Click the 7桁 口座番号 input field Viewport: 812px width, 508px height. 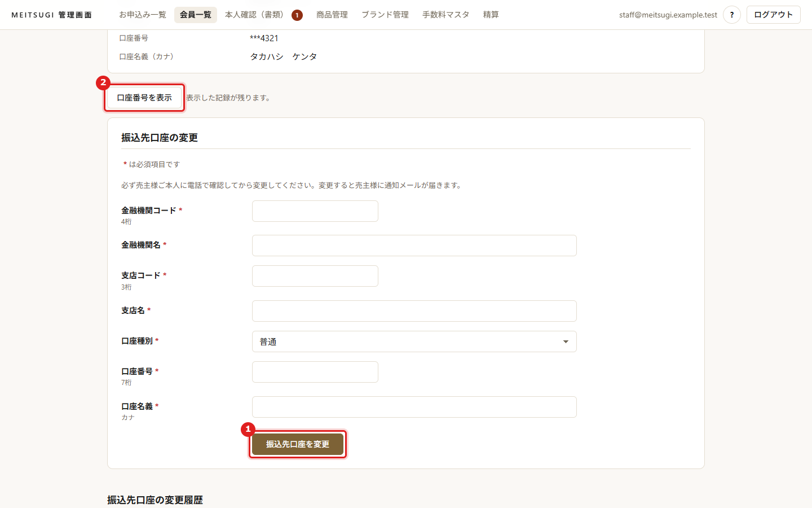tap(315, 372)
